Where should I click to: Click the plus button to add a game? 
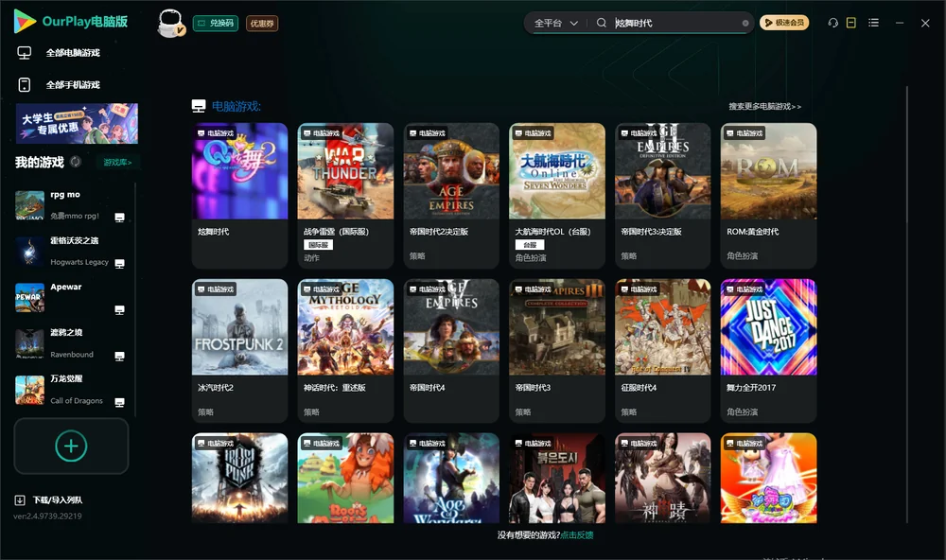pyautogui.click(x=71, y=446)
